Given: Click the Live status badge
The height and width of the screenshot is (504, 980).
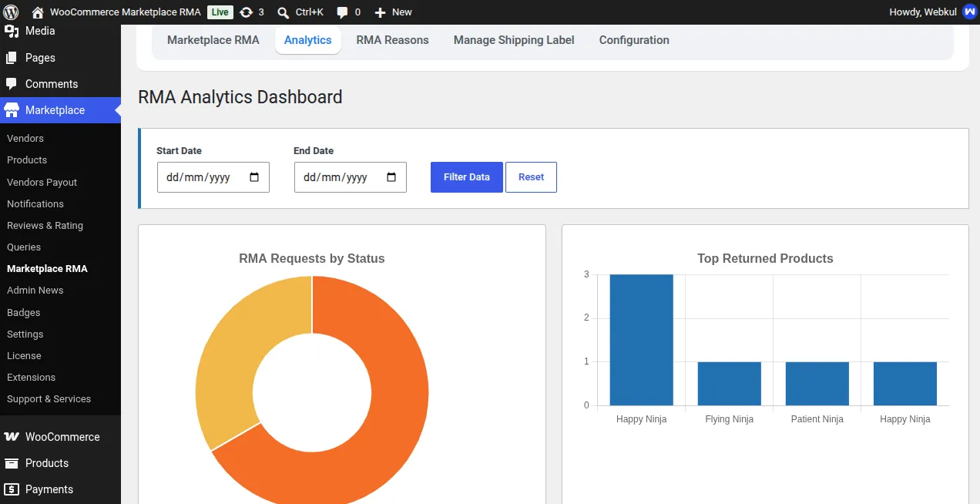Looking at the screenshot, I should (x=220, y=12).
